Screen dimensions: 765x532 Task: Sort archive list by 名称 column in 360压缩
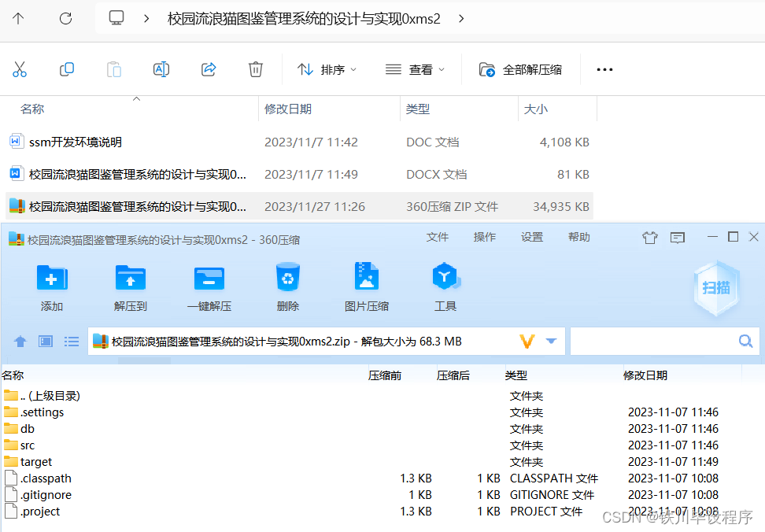coord(13,375)
